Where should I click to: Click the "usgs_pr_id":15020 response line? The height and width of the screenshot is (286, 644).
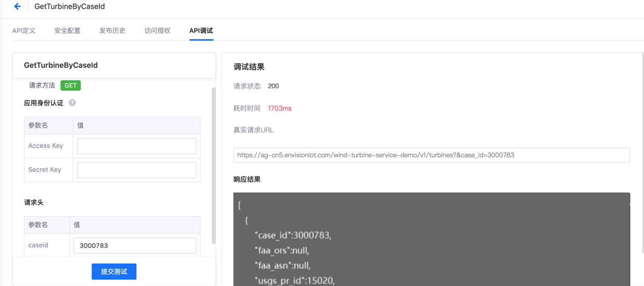pos(294,280)
